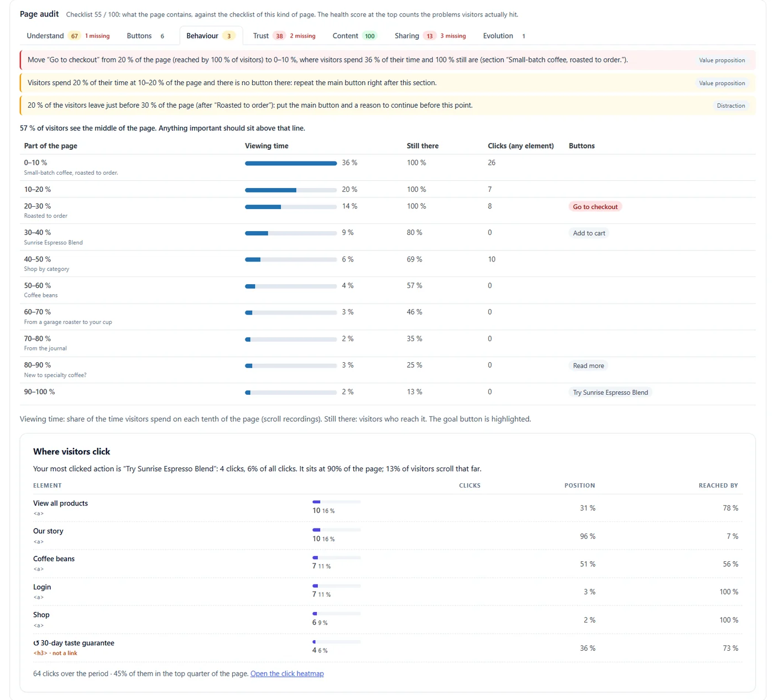Click the 'Viewing time' column header
This screenshot has width=774, height=700.
click(266, 146)
